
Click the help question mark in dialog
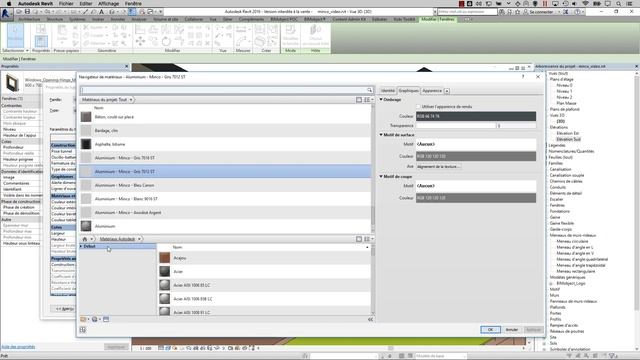tap(523, 77)
